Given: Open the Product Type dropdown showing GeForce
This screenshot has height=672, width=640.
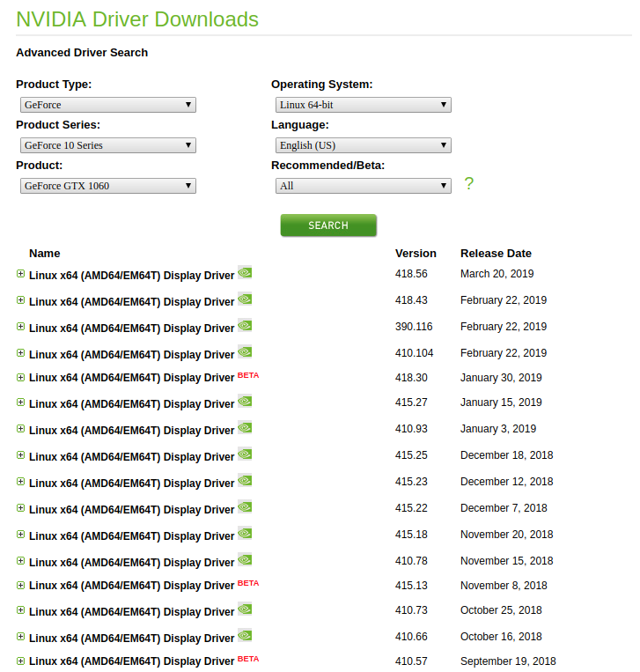Looking at the screenshot, I should pos(108,105).
